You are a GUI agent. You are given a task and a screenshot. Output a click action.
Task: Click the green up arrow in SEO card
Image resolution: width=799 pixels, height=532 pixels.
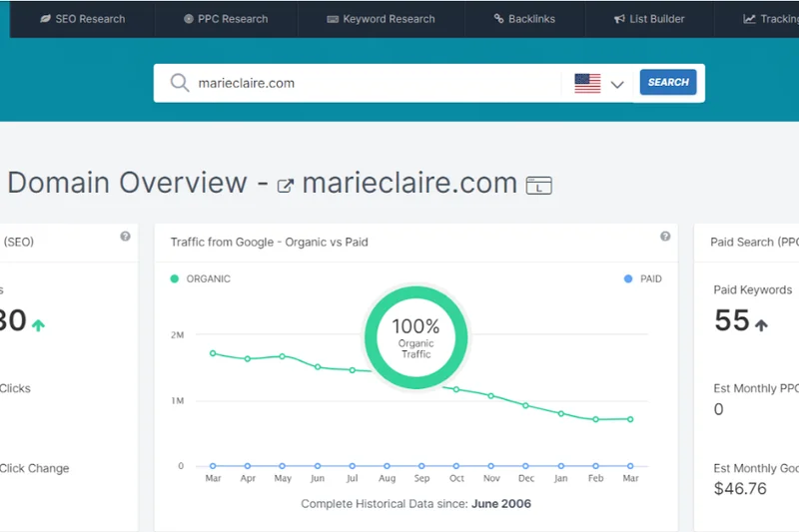click(x=38, y=324)
